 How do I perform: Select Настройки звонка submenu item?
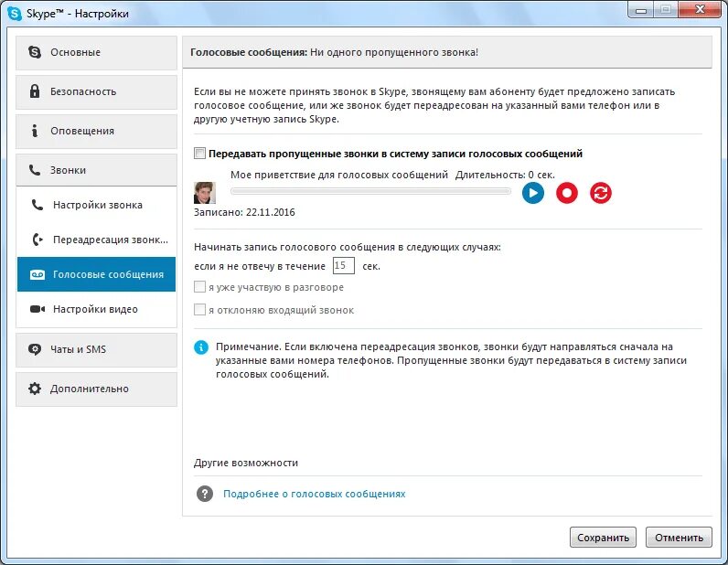coord(97,205)
